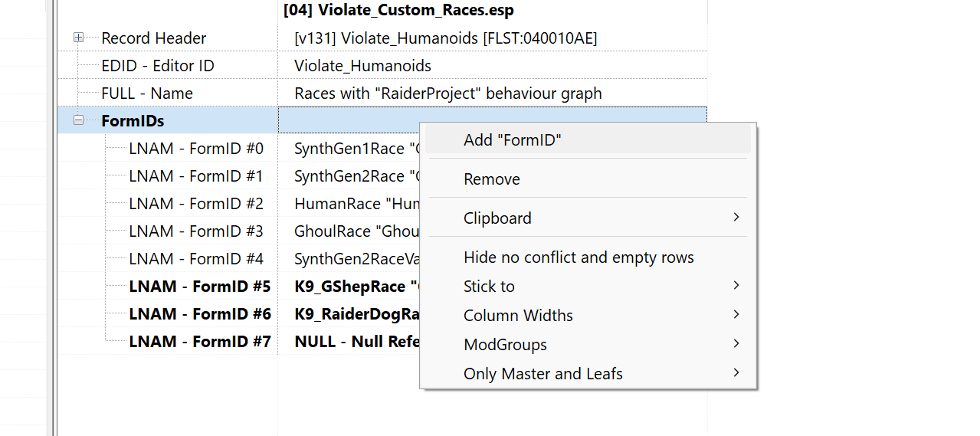The height and width of the screenshot is (436, 980).
Task: Expand the Record Header node
Action: [x=78, y=38]
